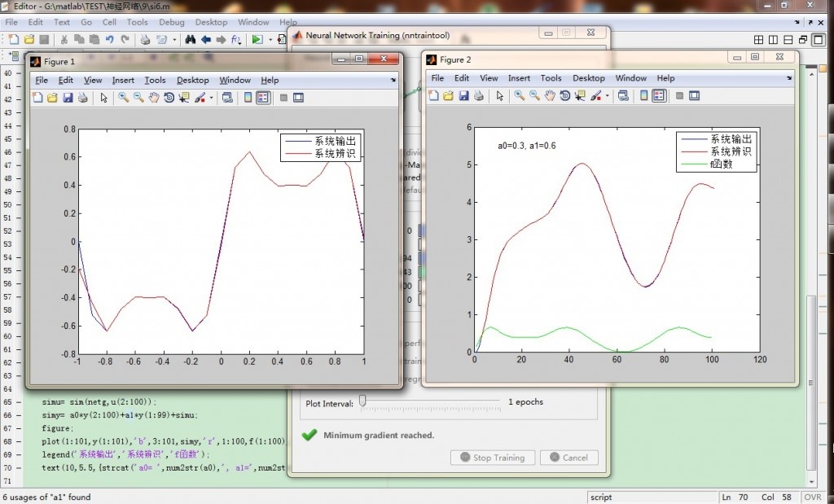Dock Figure 1 using menu-bar arrow
The width and height of the screenshot is (834, 504).
(393, 81)
